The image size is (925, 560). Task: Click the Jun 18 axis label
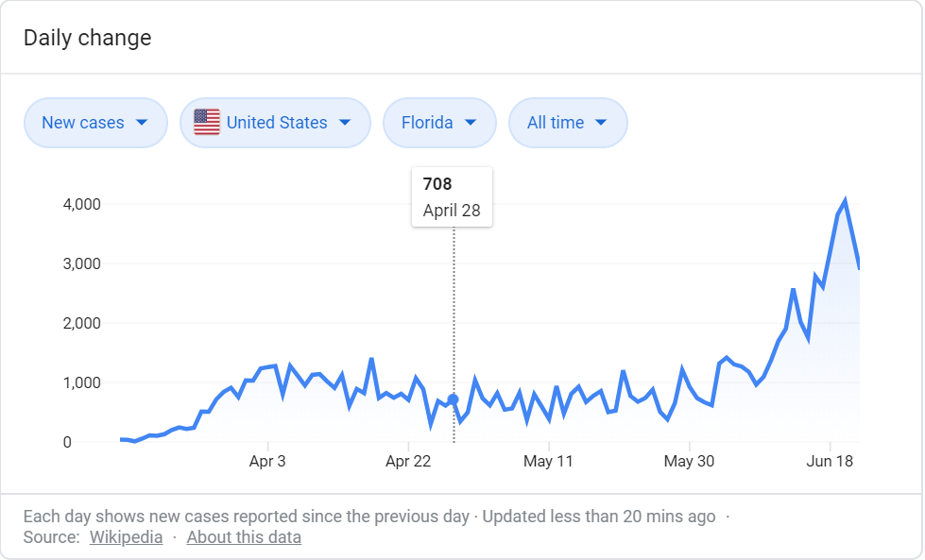[831, 462]
